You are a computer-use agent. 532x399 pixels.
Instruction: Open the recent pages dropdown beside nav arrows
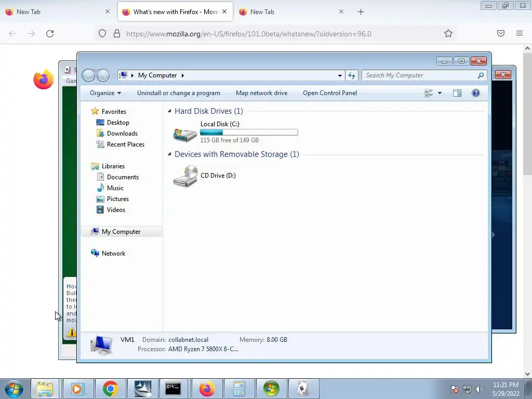click(113, 76)
